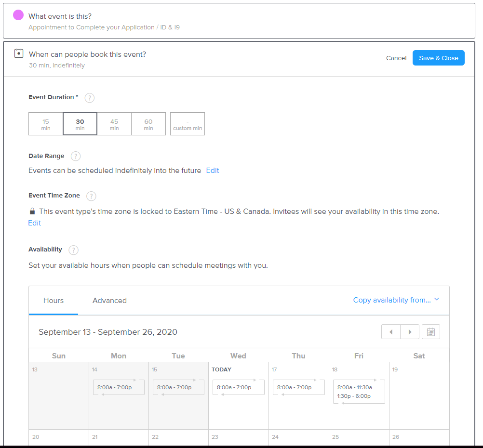483x448 pixels.
Task: Select 60 min duration
Action: click(148, 124)
